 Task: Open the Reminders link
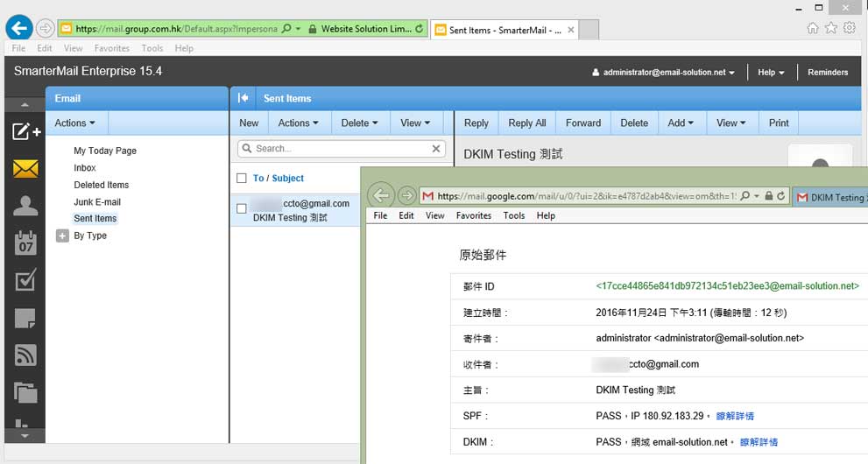pyautogui.click(x=828, y=72)
